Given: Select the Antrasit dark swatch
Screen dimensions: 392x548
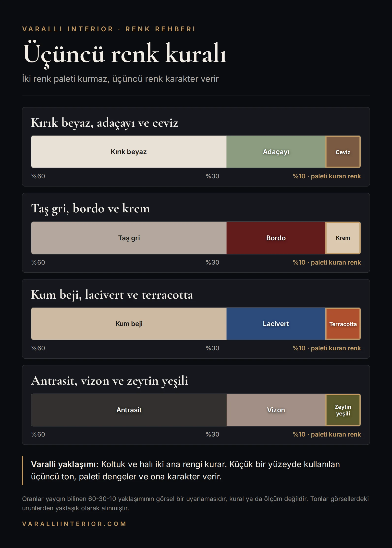Looking at the screenshot, I should (129, 410).
